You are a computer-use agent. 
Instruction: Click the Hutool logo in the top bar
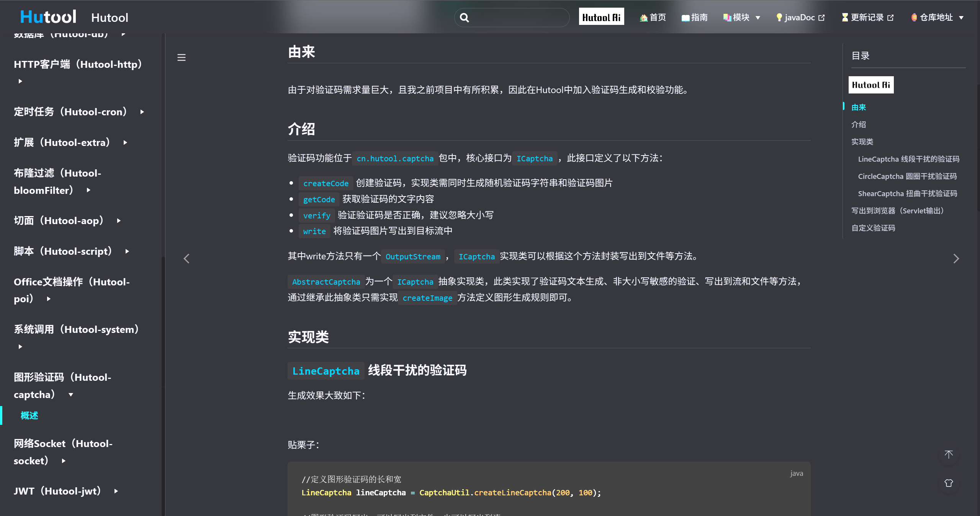click(x=47, y=16)
